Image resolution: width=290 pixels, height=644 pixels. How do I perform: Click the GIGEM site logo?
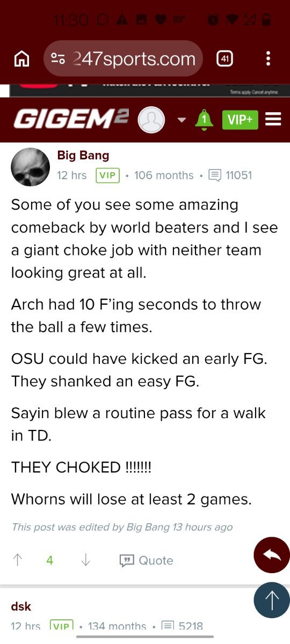coord(71,119)
